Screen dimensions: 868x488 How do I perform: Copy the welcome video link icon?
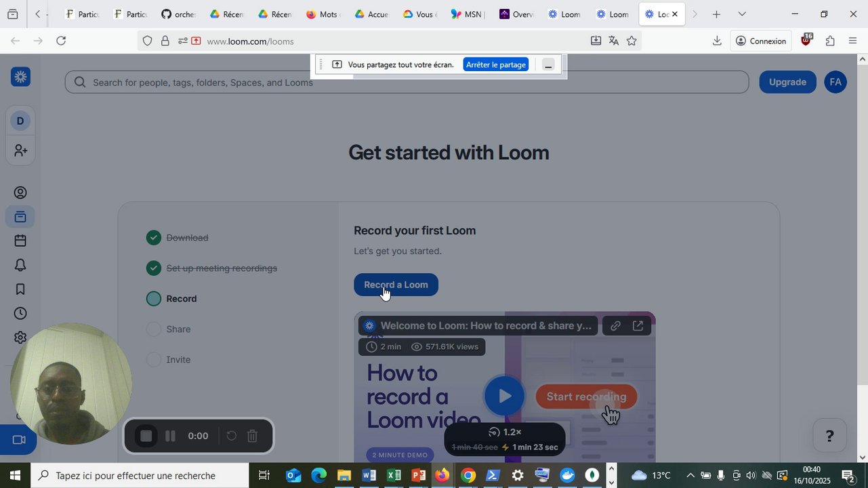[615, 326]
